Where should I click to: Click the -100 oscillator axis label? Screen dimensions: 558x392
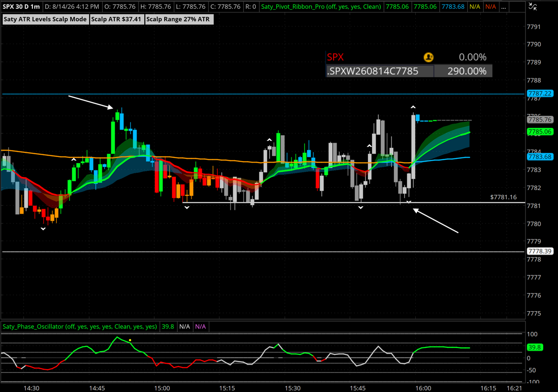(x=534, y=382)
